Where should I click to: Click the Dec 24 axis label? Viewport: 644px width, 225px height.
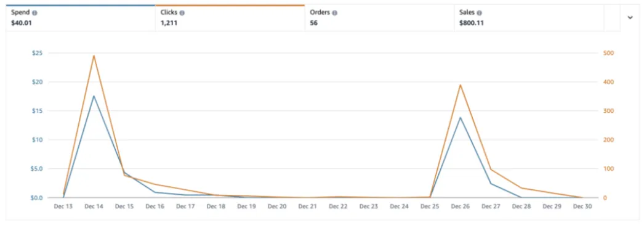(399, 207)
